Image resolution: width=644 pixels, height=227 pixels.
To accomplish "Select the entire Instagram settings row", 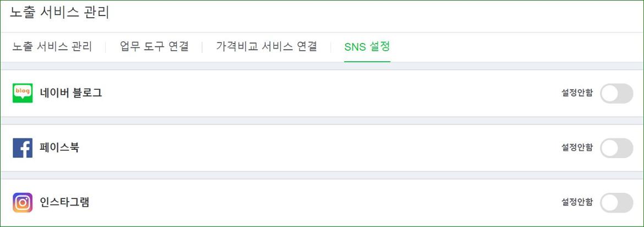I will tap(322, 203).
